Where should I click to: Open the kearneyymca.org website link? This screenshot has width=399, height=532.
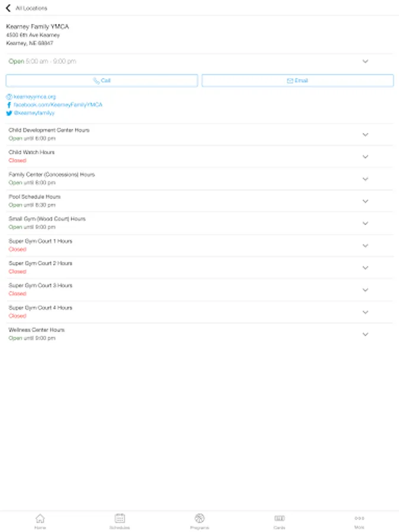point(35,97)
